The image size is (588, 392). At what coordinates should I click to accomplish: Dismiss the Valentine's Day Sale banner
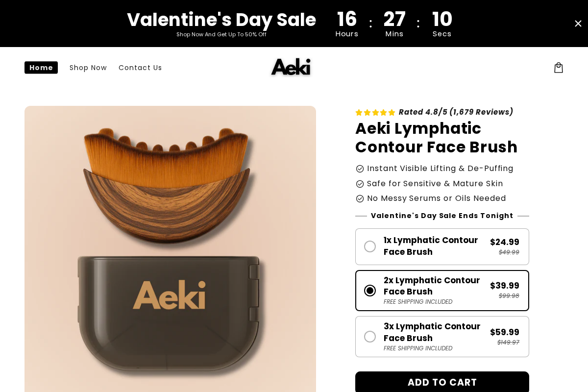coord(578,23)
